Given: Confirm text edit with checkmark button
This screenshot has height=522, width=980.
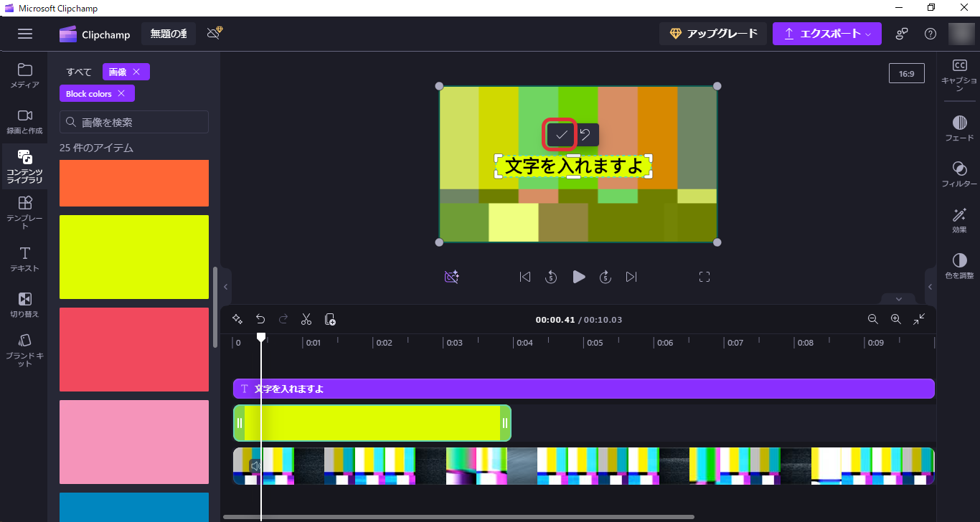Looking at the screenshot, I should click(561, 135).
